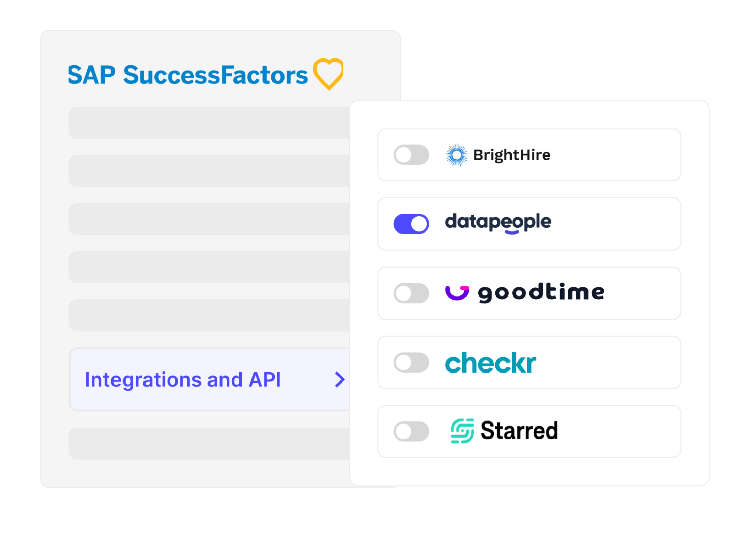Select the placeholder row directly above Integrations and API
The height and width of the screenshot is (560, 750).
coord(209,315)
